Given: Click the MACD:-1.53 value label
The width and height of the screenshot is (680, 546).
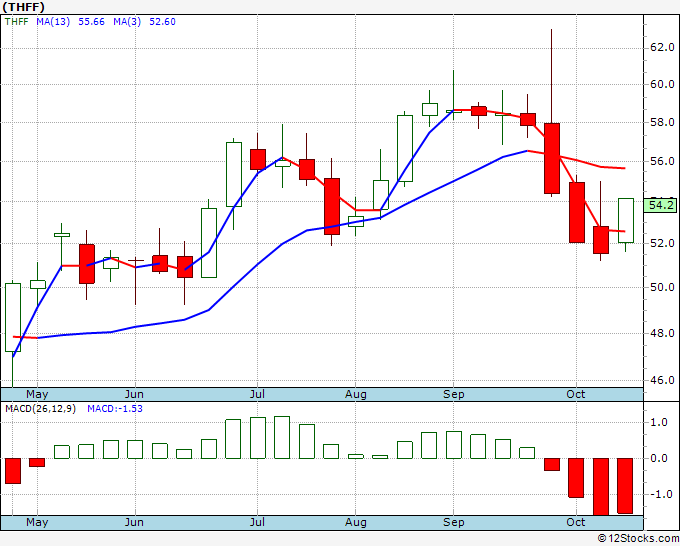Looking at the screenshot, I should (x=115, y=409).
